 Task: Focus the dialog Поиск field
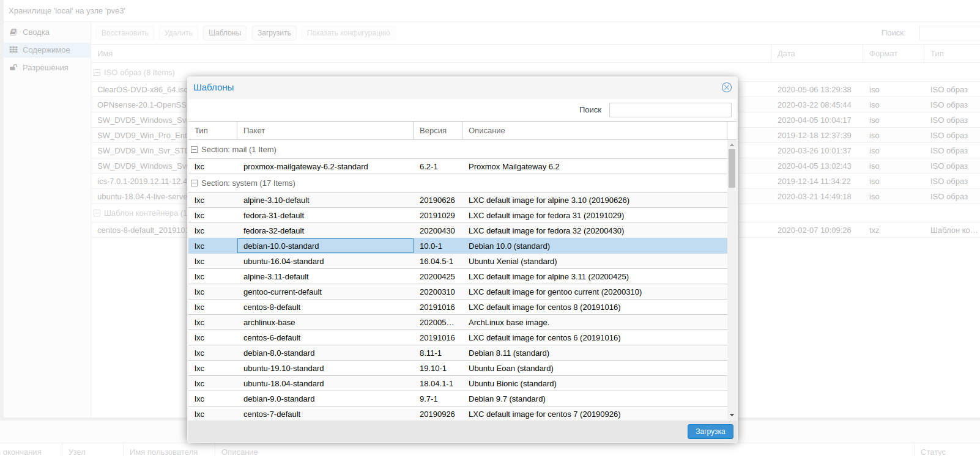[x=670, y=110]
